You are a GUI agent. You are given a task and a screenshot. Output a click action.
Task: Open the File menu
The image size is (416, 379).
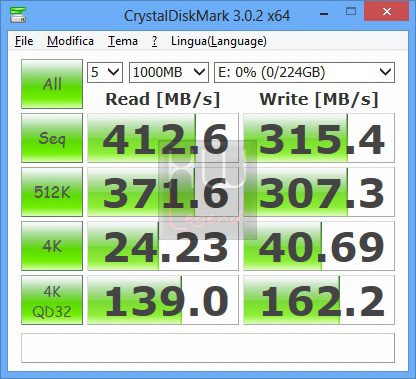coord(24,41)
